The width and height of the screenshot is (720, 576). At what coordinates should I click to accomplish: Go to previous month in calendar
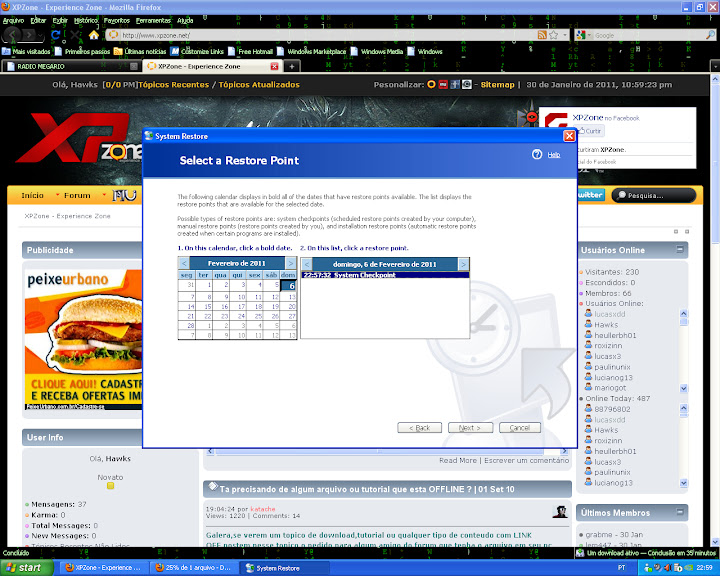coord(184,263)
